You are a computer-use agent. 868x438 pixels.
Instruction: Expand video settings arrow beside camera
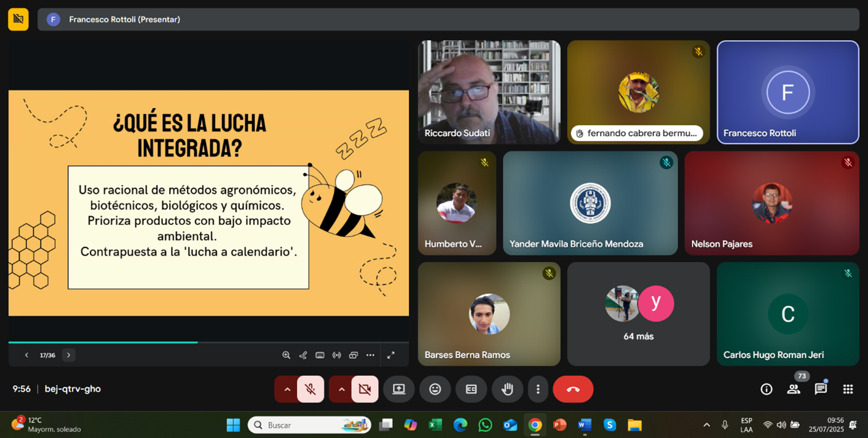(341, 389)
